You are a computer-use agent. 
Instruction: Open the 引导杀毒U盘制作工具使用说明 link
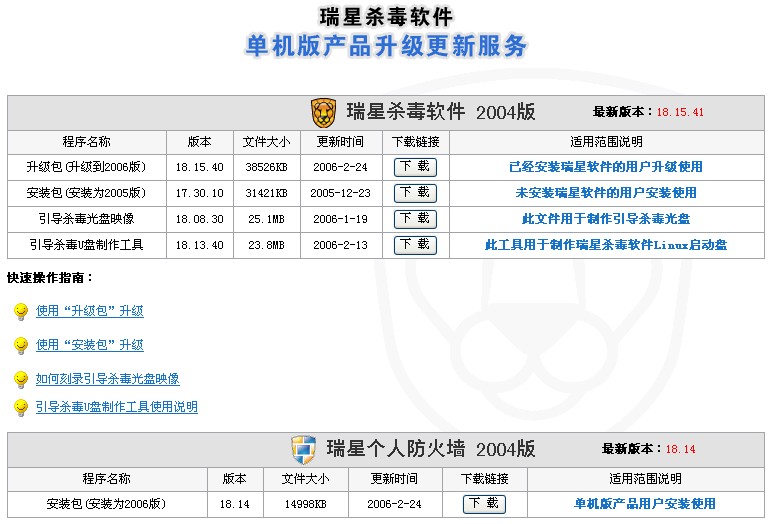click(x=117, y=407)
